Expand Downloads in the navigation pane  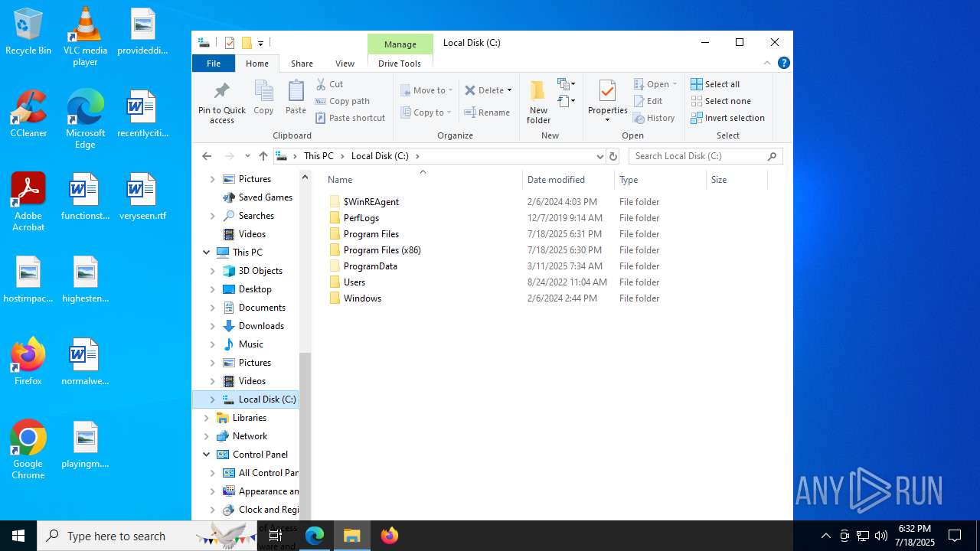click(213, 326)
